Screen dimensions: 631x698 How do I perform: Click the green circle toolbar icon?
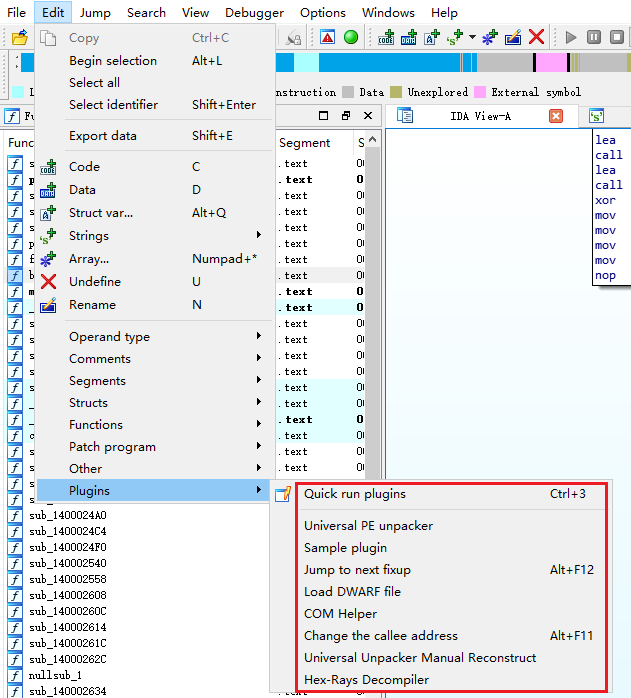351,37
